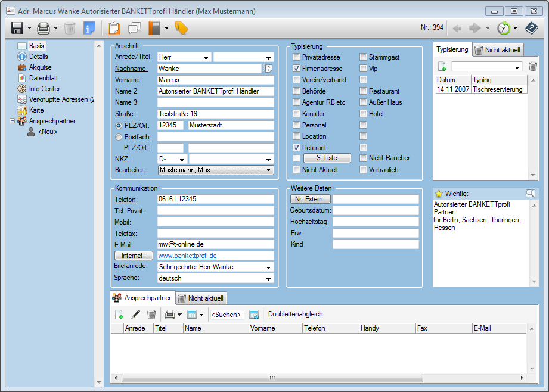Click the yellow tag icon

pyautogui.click(x=181, y=28)
